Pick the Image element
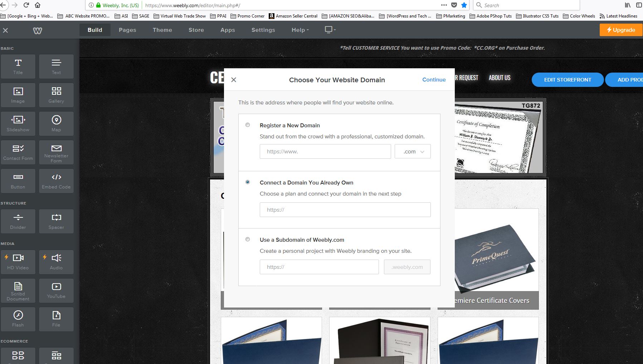 pyautogui.click(x=18, y=95)
